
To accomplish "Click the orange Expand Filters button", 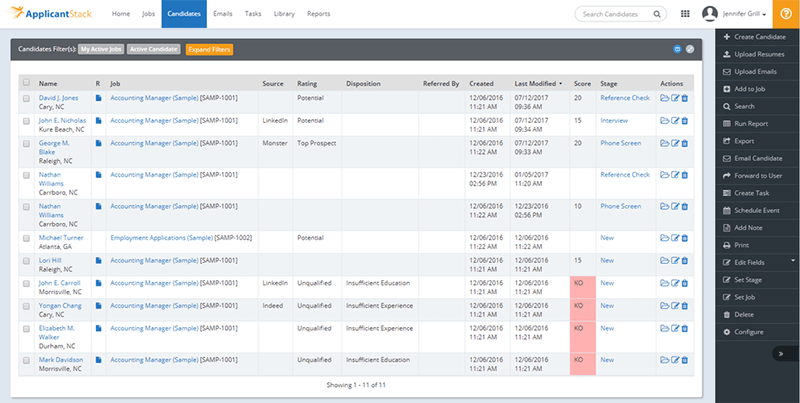I will 209,48.
